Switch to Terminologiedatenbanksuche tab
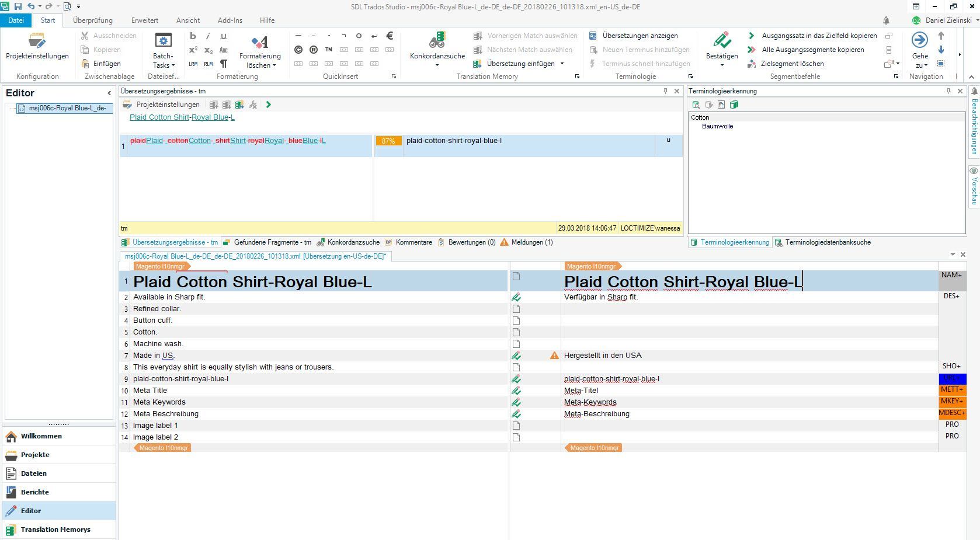 point(823,242)
